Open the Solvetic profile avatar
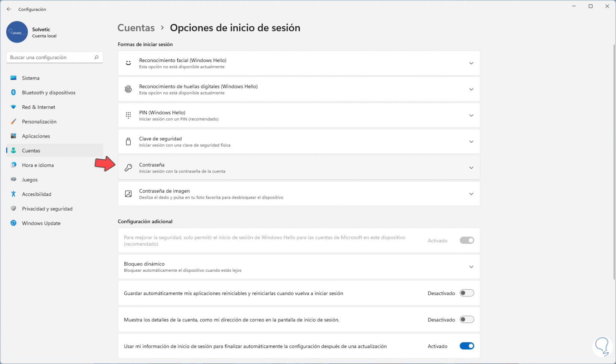The image size is (616, 364). pos(17,32)
